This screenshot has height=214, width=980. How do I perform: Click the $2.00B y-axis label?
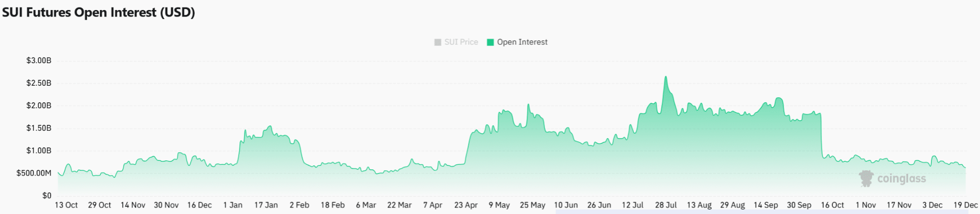(39, 106)
